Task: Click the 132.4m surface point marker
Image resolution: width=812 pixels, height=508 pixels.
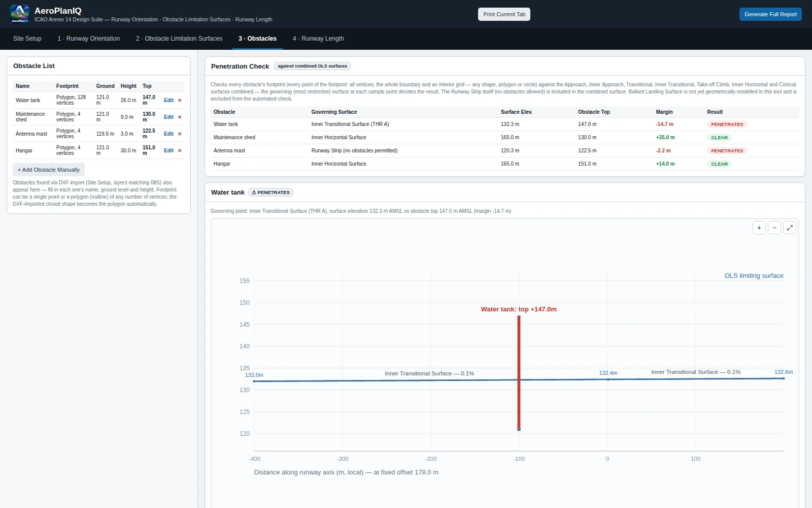Action: (x=608, y=379)
